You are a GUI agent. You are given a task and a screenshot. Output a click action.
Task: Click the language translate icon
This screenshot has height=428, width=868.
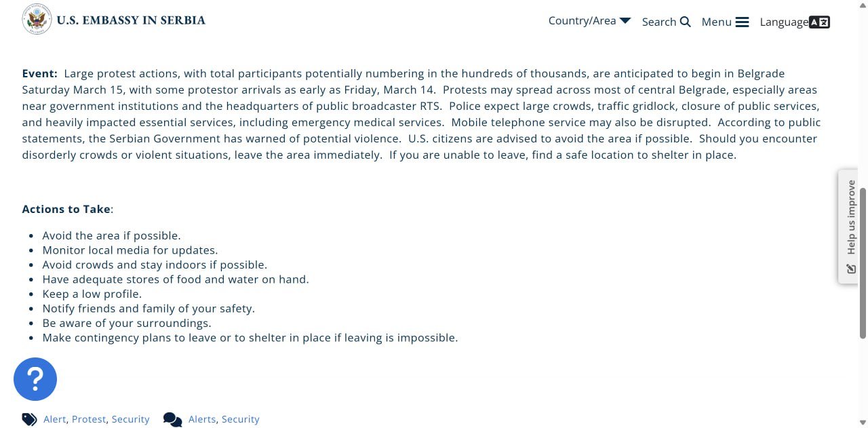click(x=819, y=22)
